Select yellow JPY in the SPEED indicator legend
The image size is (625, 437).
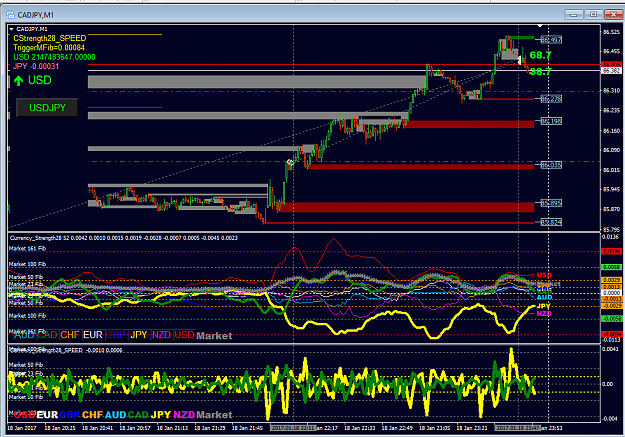pos(161,415)
